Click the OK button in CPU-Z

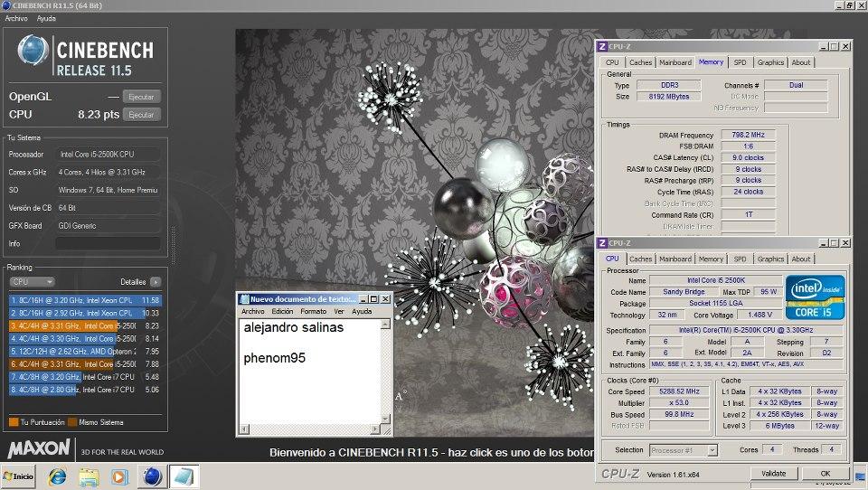click(825, 474)
